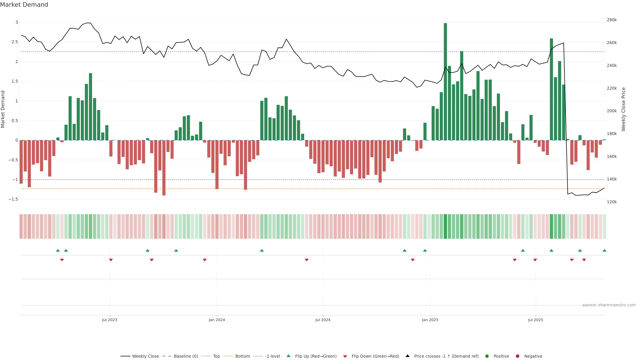Click the red Negative dot legend
This screenshot has width=644, height=362.
[x=518, y=356]
